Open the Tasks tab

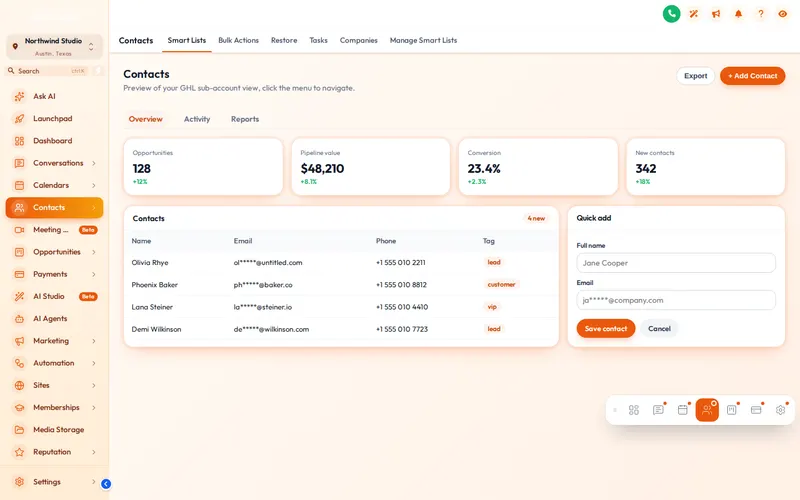tap(318, 40)
